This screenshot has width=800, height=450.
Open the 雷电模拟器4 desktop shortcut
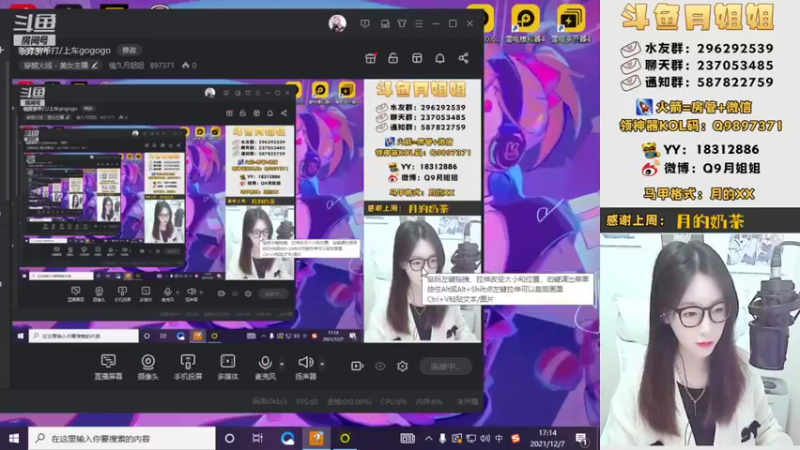[x=526, y=23]
